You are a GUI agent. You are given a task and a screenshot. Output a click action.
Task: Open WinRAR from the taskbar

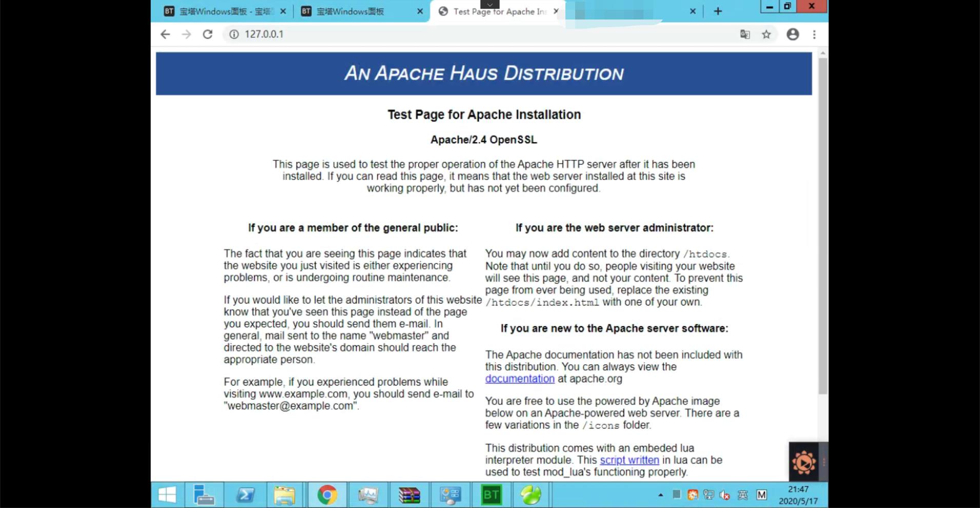pos(409,495)
